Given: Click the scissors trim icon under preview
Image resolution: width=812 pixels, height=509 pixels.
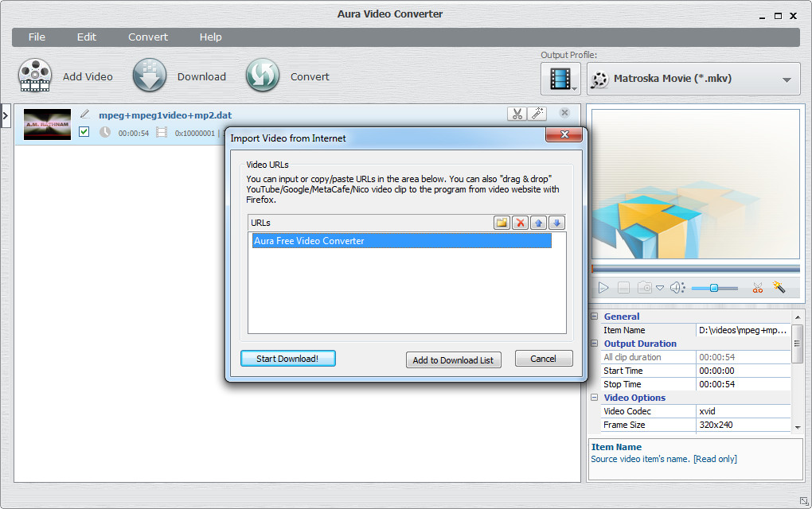Looking at the screenshot, I should [x=757, y=288].
